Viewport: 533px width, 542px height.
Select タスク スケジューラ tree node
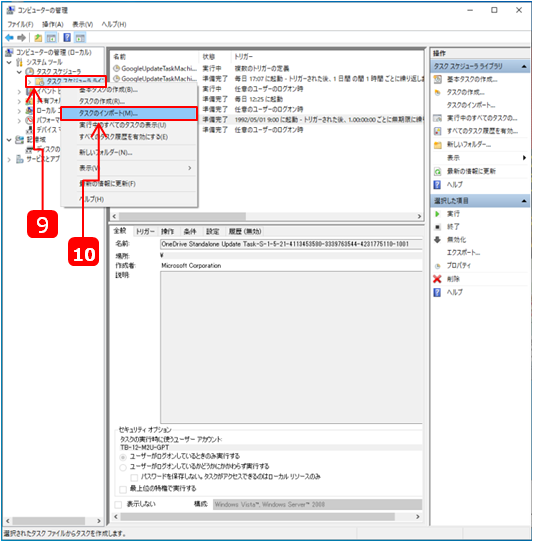coord(59,72)
